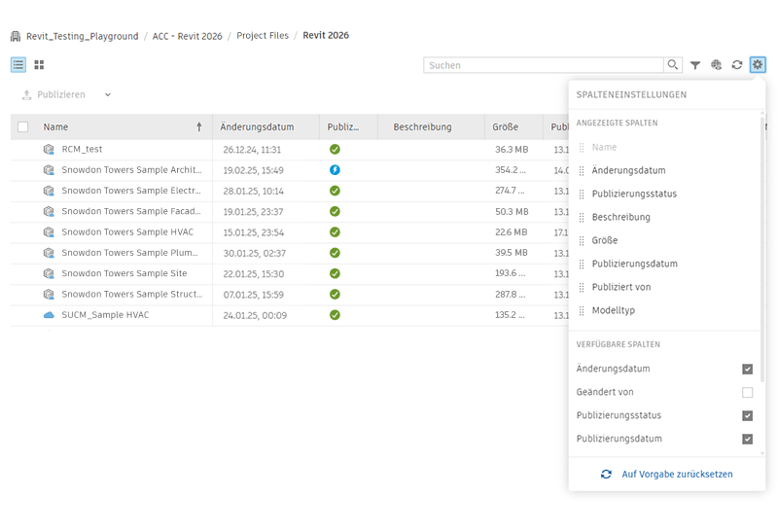Toggle the select-all checkbox in header

pos(22,127)
